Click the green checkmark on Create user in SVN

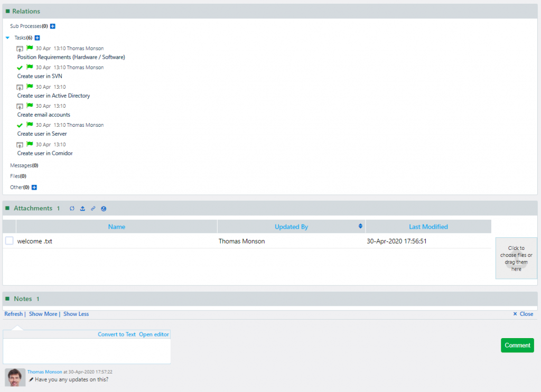[x=21, y=67]
